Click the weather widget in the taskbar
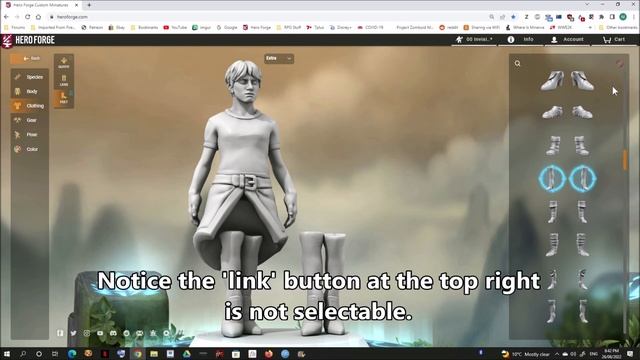640x360 pixels. point(526,354)
